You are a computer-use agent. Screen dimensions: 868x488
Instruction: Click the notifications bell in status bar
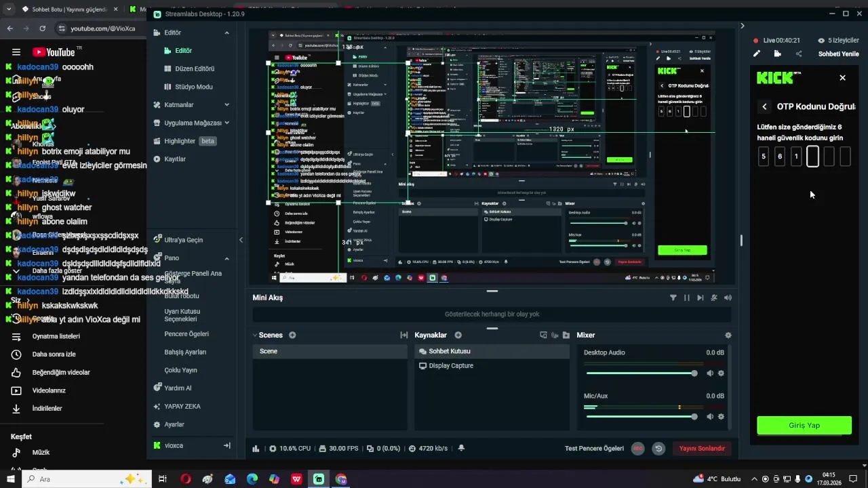461,448
